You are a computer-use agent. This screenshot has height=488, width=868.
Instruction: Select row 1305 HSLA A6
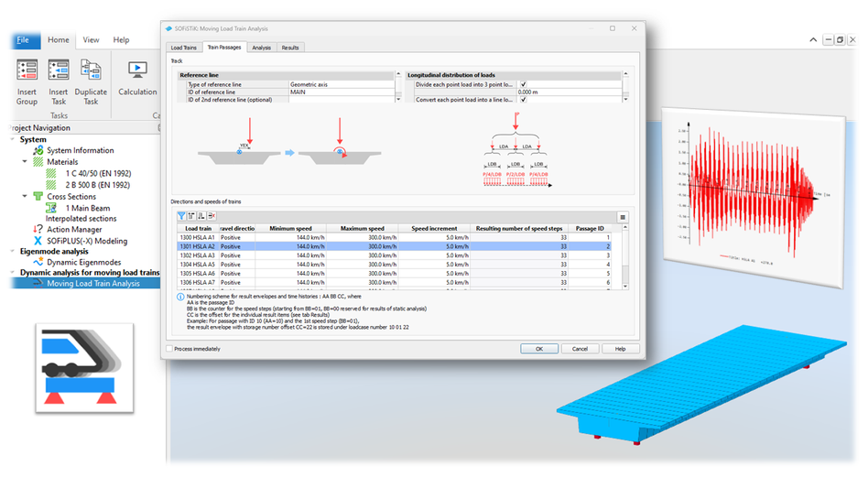pos(394,274)
